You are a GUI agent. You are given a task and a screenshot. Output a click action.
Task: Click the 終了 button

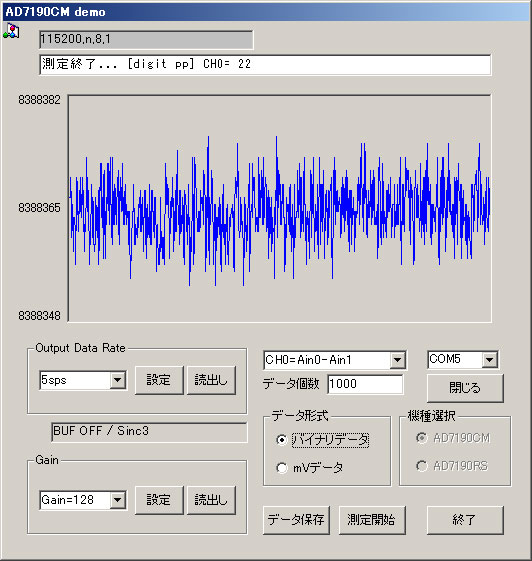pos(465,520)
